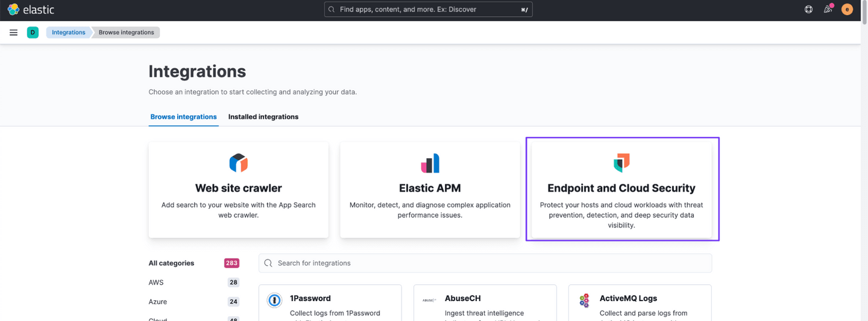This screenshot has height=321, width=868.
Task: Click the global Find apps search bar
Action: (428, 10)
